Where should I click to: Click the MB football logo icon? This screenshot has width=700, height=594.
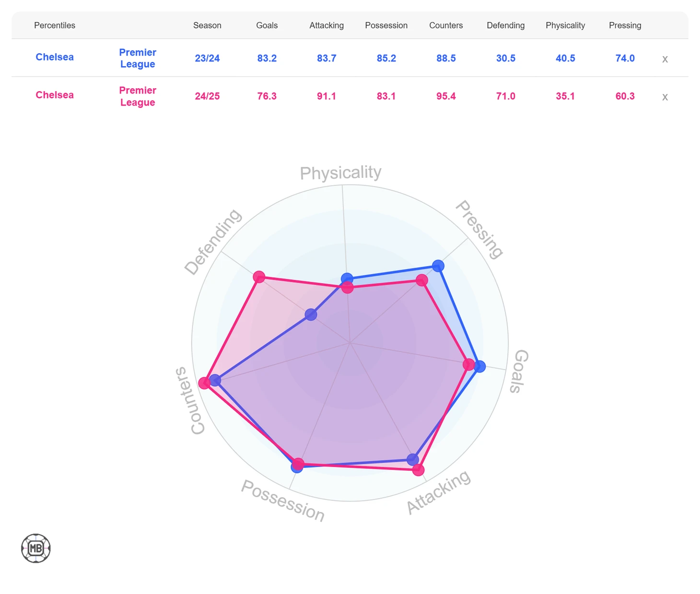pos(36,548)
